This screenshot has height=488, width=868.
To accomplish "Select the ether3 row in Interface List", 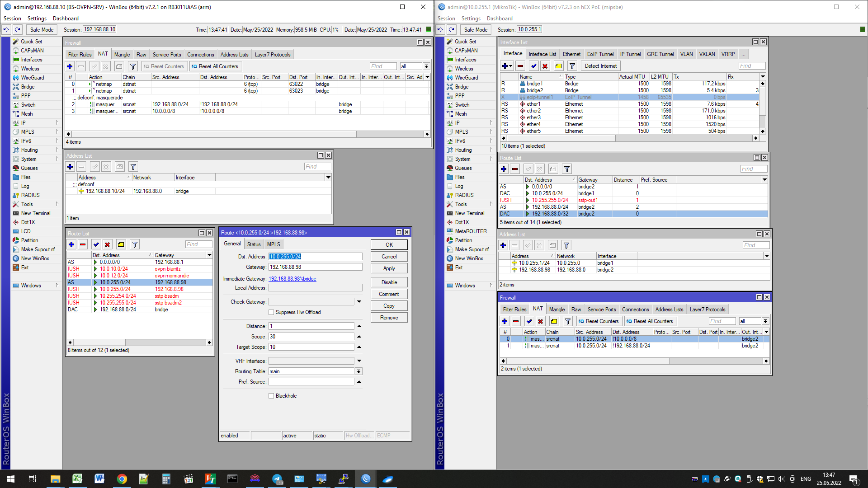I will pyautogui.click(x=629, y=117).
